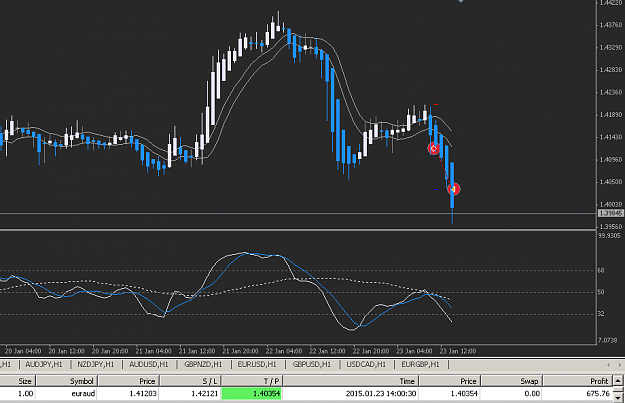Click Price header between Symbol and S/L
This screenshot has height=403, width=625.
pos(129,381)
